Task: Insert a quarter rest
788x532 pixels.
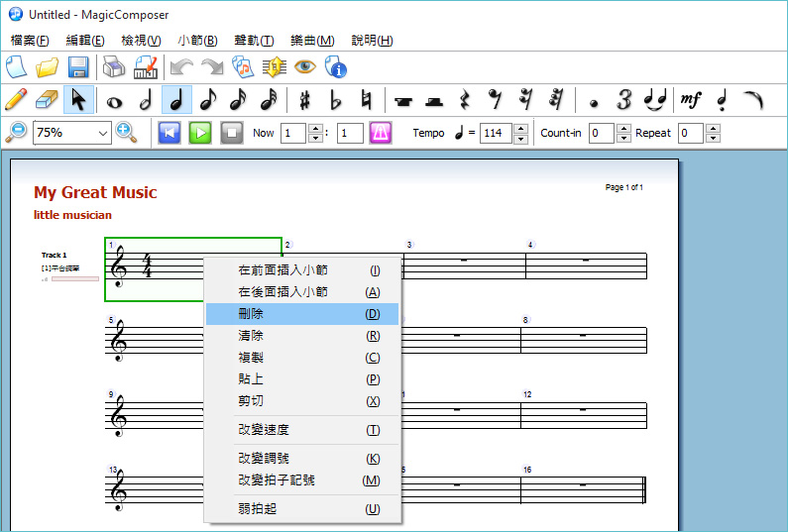Action: 463,100
